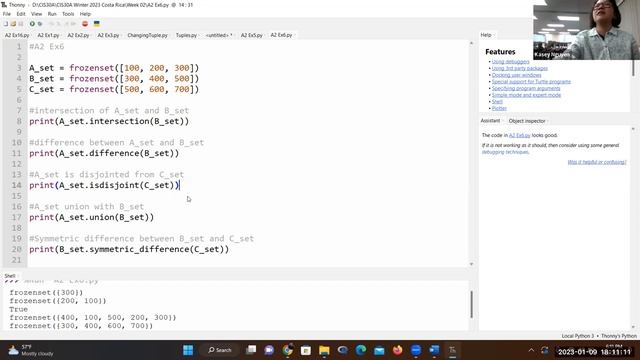The width and height of the screenshot is (640, 360).
Task: Open the Tools menu
Action: pos(68,14)
